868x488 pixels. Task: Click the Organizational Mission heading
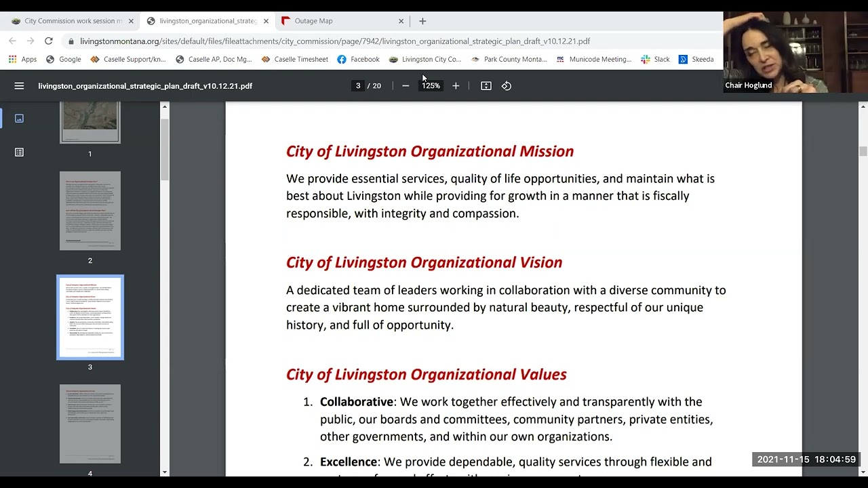click(430, 151)
